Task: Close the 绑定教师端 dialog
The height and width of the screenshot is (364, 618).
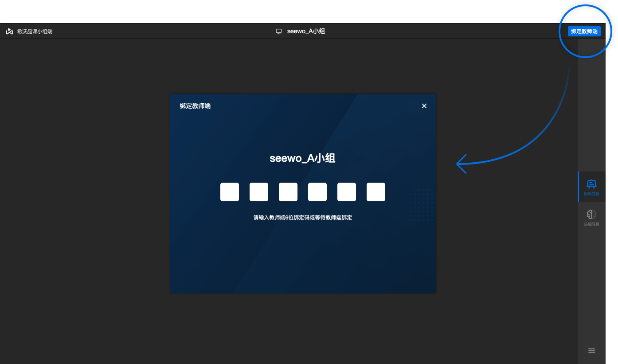Action: point(424,106)
